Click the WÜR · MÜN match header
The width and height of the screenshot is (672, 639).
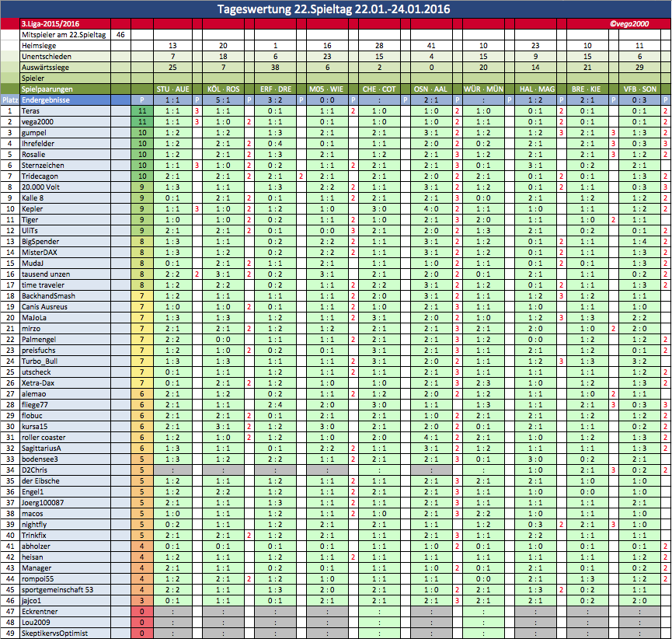[x=483, y=89]
